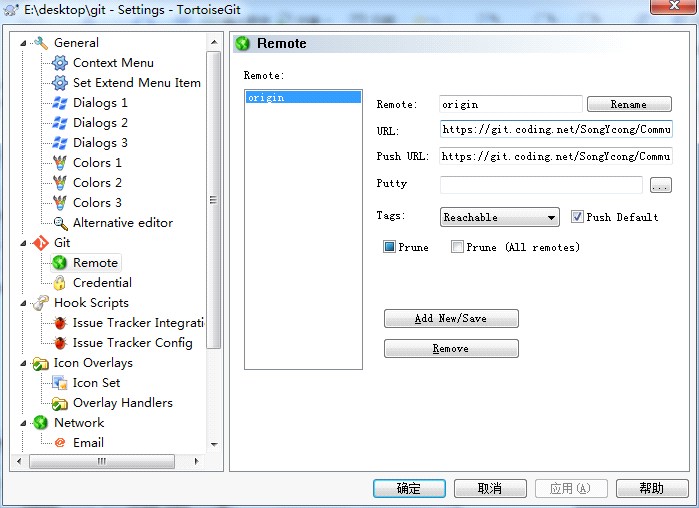
Task: Click tree scrollbar up arrow
Action: pyautogui.click(x=214, y=42)
